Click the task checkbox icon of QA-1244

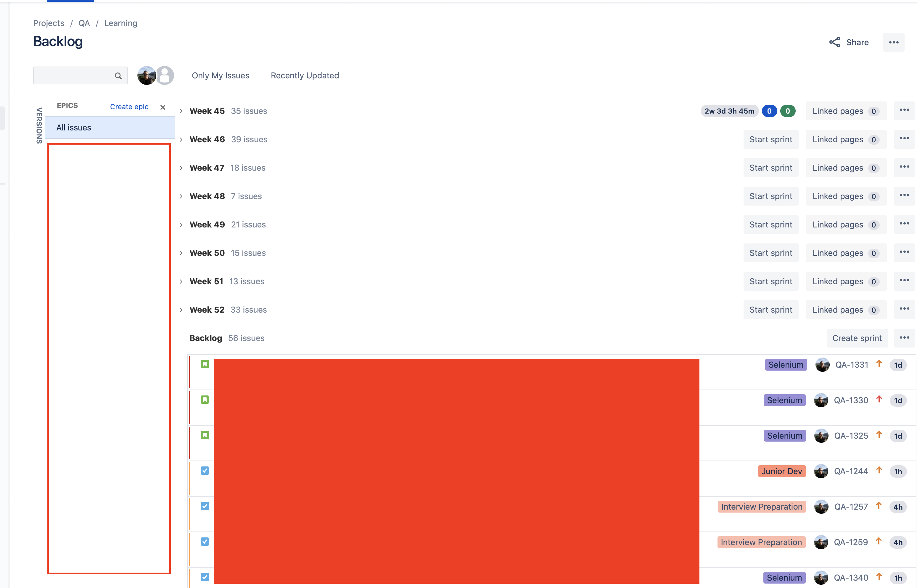(x=205, y=471)
